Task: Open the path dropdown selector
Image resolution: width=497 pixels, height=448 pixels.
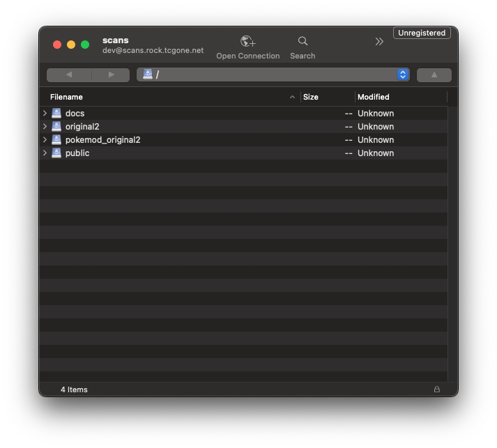Action: coord(402,75)
